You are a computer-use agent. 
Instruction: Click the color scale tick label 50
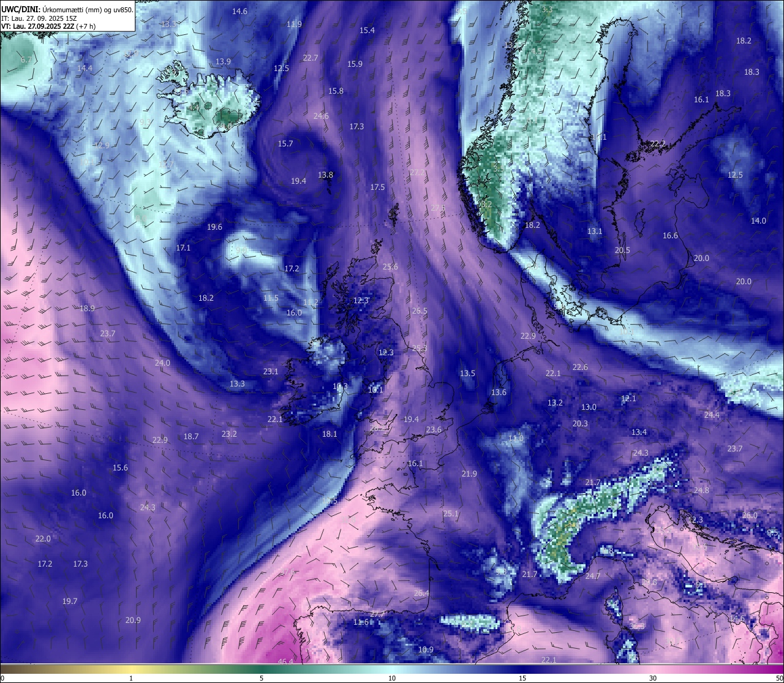click(x=779, y=678)
